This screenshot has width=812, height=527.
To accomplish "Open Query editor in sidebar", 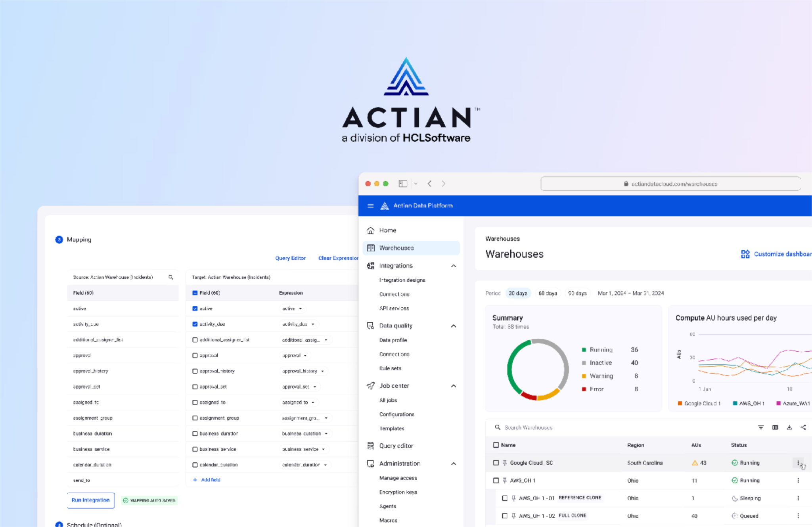I will 396,446.
